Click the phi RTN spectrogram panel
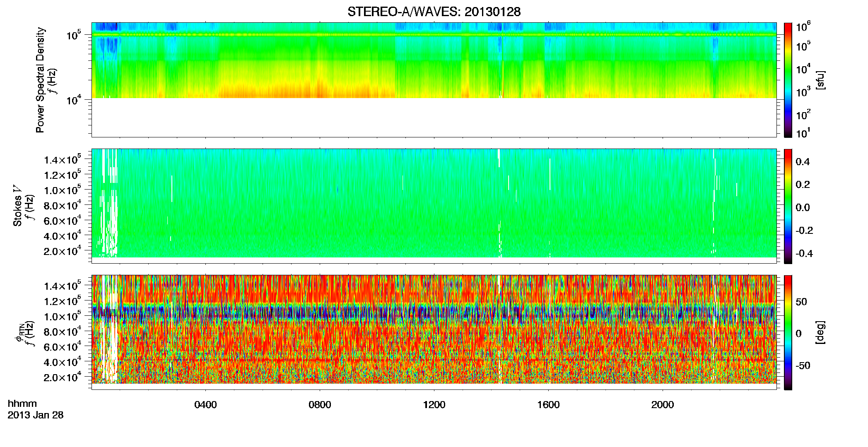Viewport: 868px width, 447px height. [x=434, y=332]
